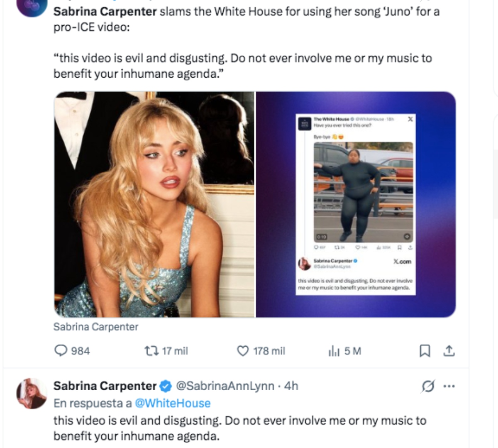Screen dimensions: 498x448
Task: Click the blue verified badge next to Sabrina Carpenter
Action: coord(165,385)
